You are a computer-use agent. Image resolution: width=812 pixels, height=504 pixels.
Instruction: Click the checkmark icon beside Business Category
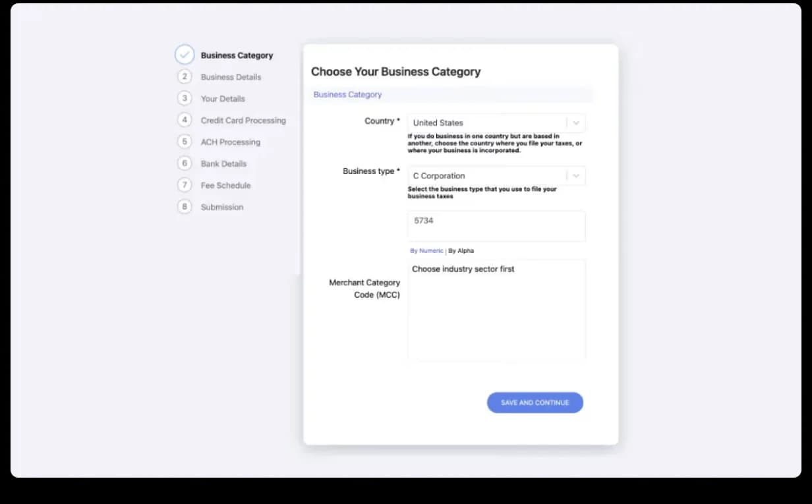[x=185, y=55]
